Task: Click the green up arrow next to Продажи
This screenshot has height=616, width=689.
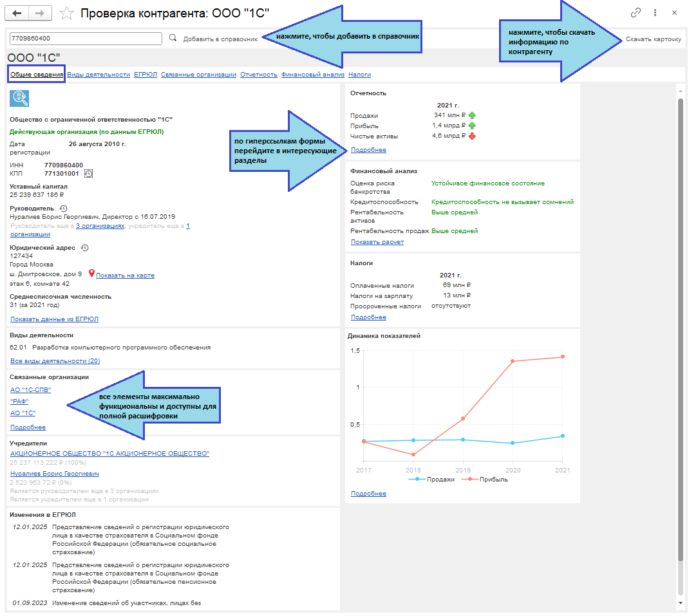Action: pos(472,116)
